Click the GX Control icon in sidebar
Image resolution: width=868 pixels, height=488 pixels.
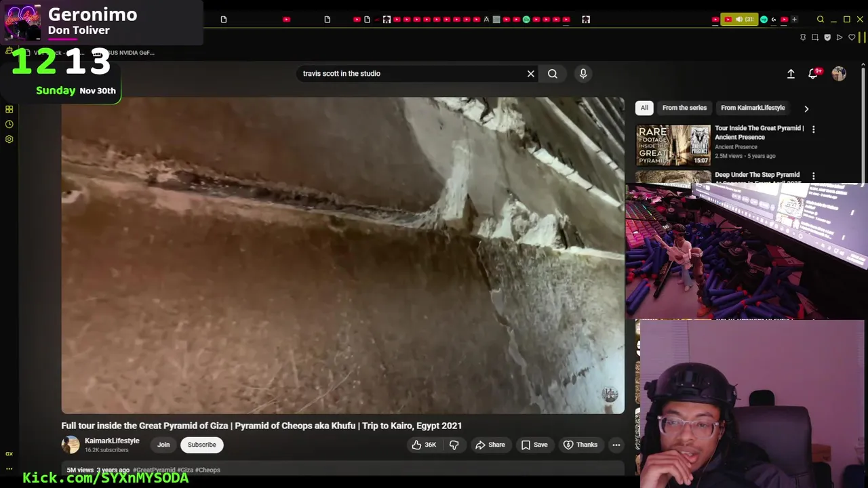[9, 454]
